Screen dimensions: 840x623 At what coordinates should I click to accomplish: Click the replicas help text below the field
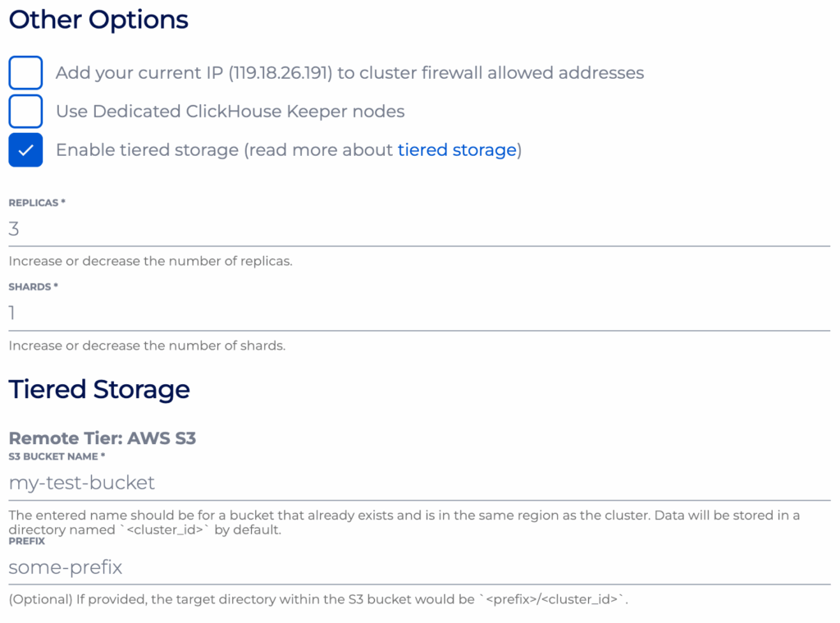[x=150, y=262]
